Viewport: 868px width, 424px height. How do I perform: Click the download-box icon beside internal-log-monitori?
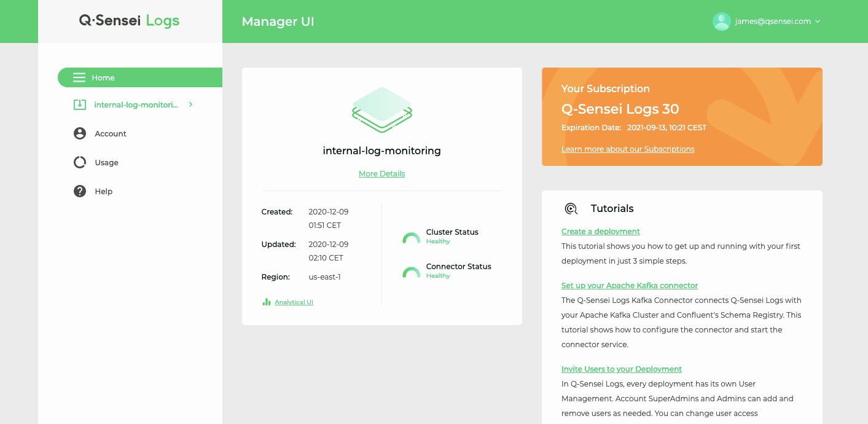point(80,104)
